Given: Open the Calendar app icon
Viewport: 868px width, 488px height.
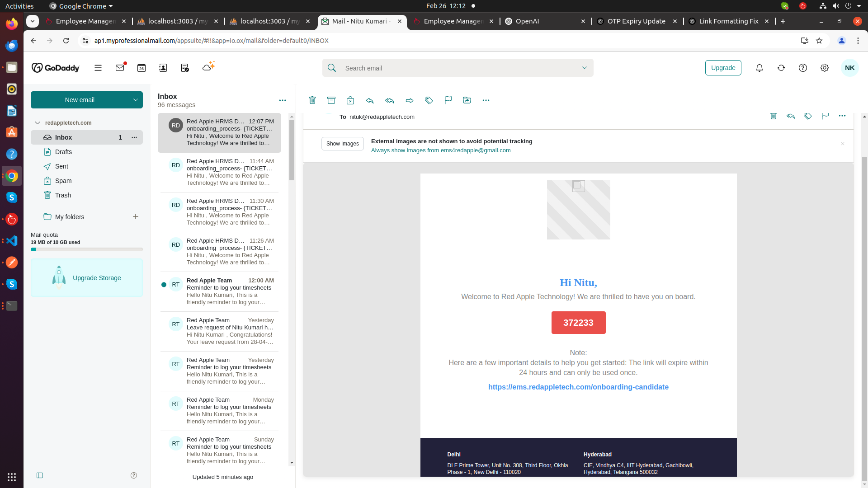Looking at the screenshot, I should (x=142, y=68).
